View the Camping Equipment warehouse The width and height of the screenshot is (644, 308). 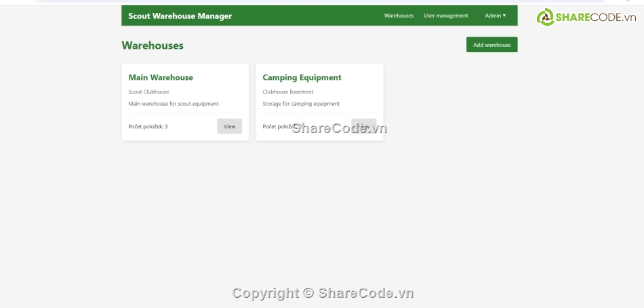coord(364,126)
